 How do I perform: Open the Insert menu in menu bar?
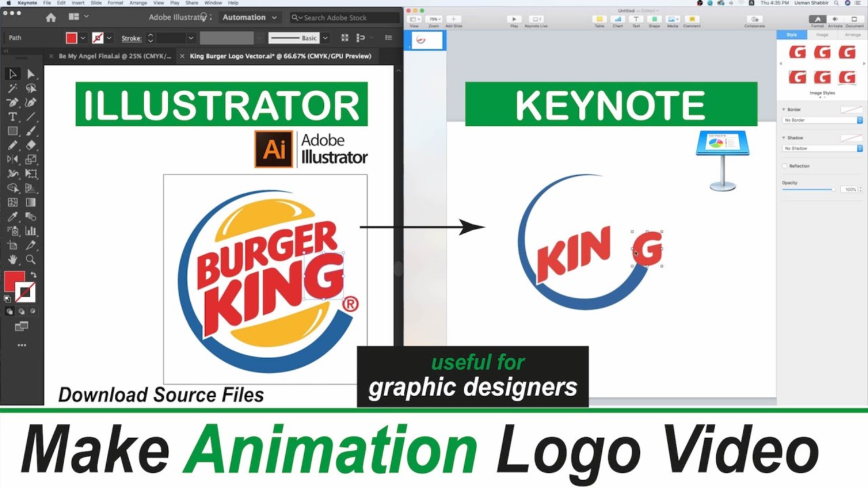click(78, 3)
